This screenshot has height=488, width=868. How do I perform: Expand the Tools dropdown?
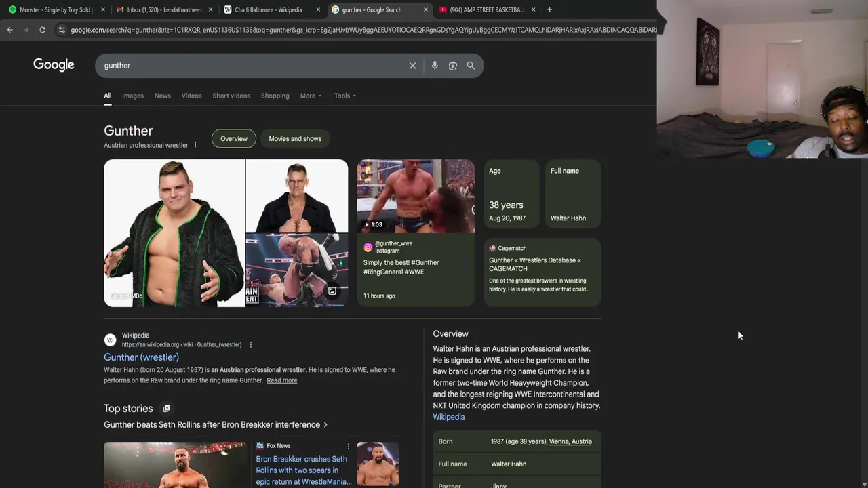pyautogui.click(x=345, y=96)
